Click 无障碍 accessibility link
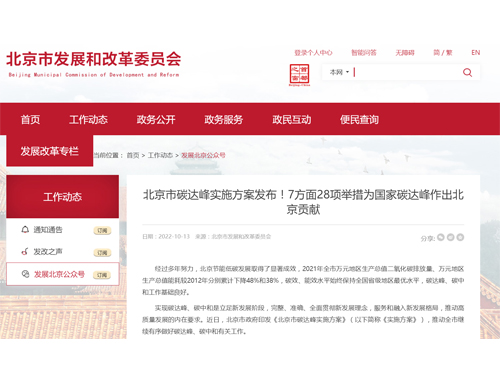500x375 pixels. [405, 53]
